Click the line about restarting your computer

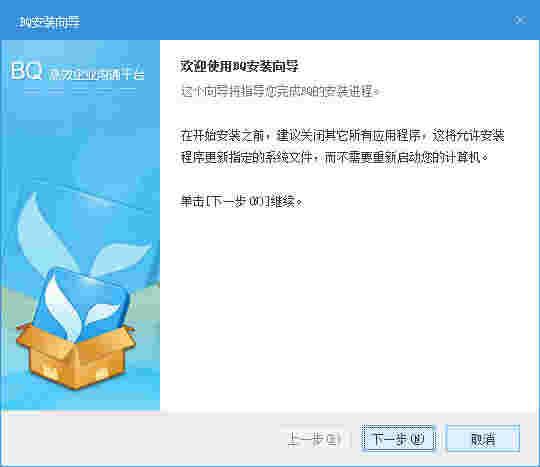334,158
